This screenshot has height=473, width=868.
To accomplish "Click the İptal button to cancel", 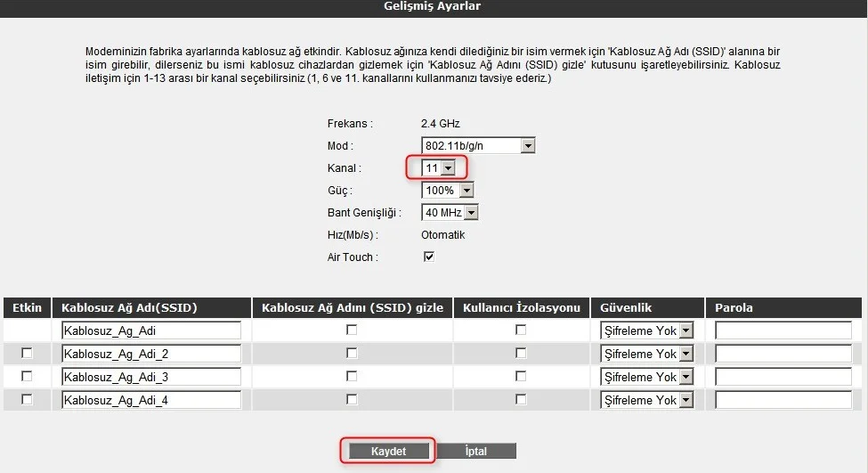I will pos(476,452).
